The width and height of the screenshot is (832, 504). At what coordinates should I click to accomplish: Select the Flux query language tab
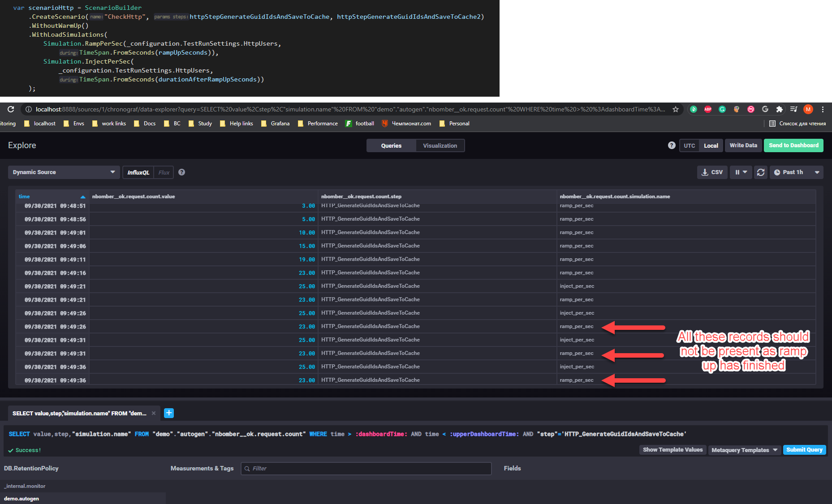tap(164, 172)
